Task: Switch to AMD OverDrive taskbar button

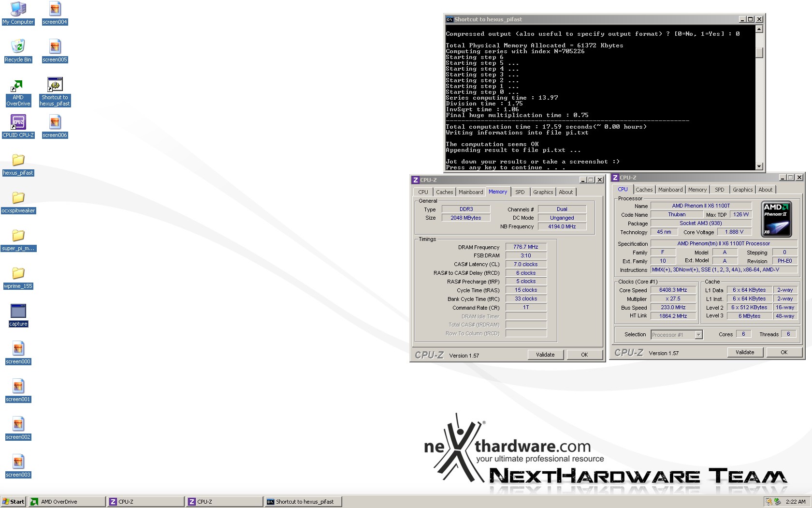Action: pos(67,502)
